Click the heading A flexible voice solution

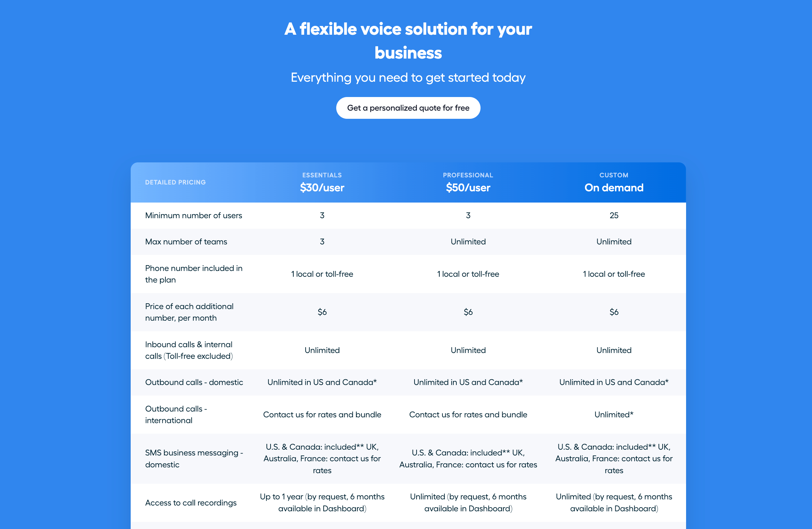tap(408, 41)
